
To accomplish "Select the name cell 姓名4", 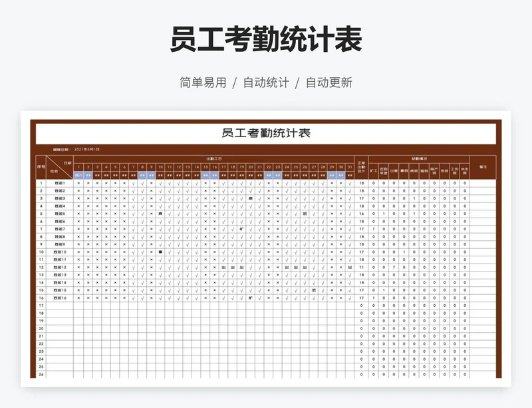I will [x=60, y=206].
